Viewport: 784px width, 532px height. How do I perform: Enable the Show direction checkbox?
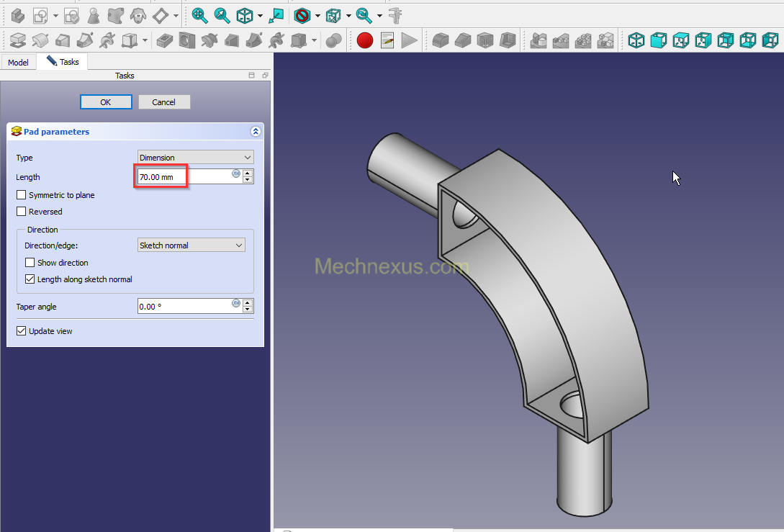tap(30, 263)
